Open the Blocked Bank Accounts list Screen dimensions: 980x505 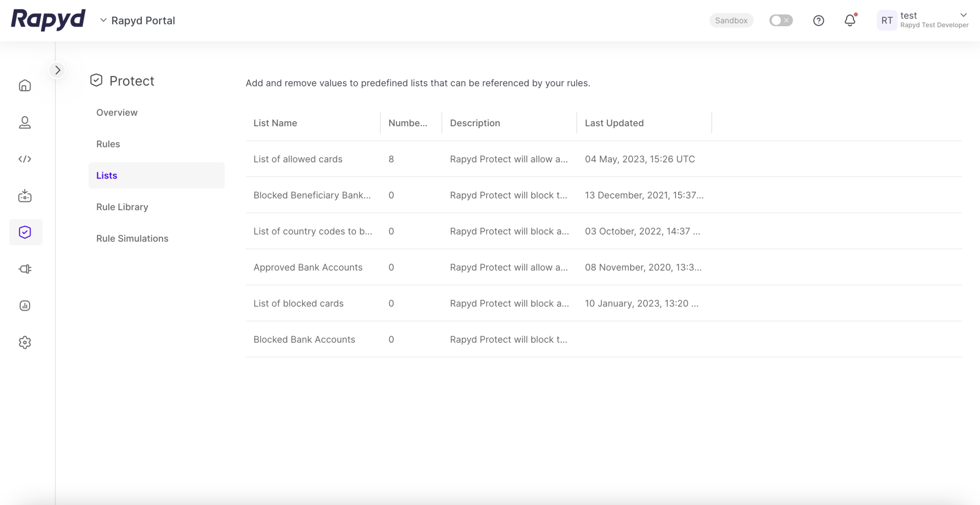pos(304,339)
